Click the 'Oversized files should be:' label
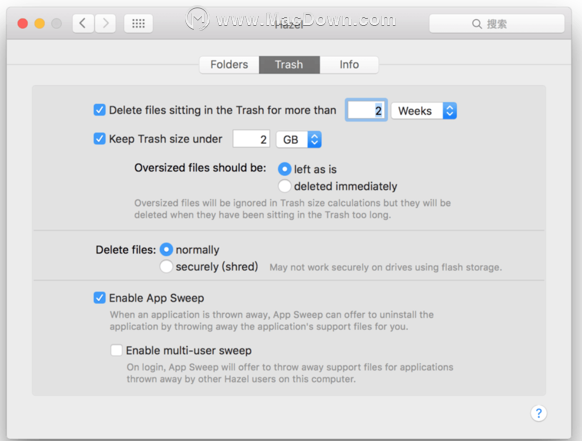Image resolution: width=582 pixels, height=441 pixels. (x=200, y=168)
